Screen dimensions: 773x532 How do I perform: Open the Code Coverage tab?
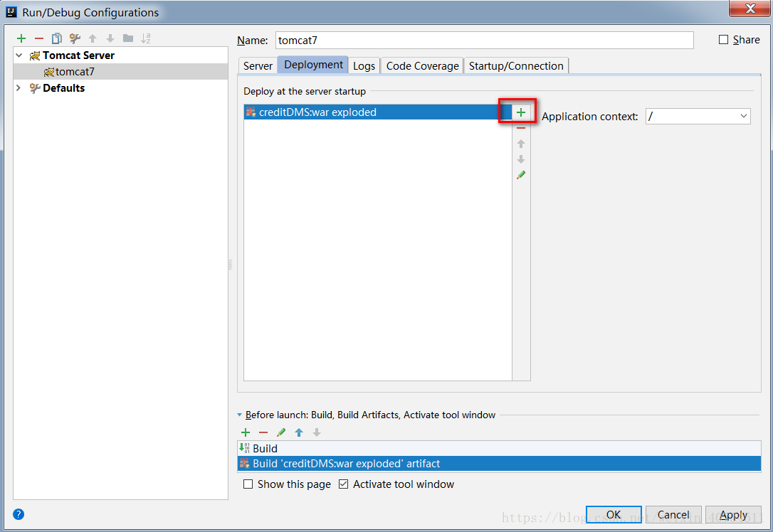coord(423,66)
